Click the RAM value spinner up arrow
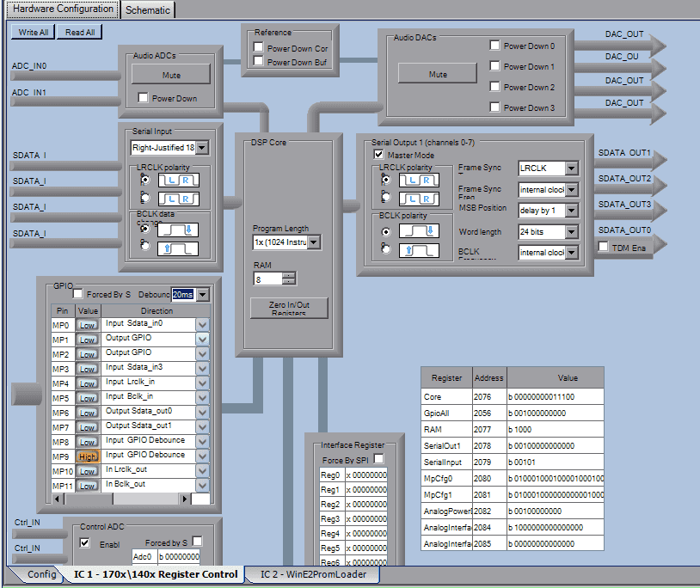 289,275
